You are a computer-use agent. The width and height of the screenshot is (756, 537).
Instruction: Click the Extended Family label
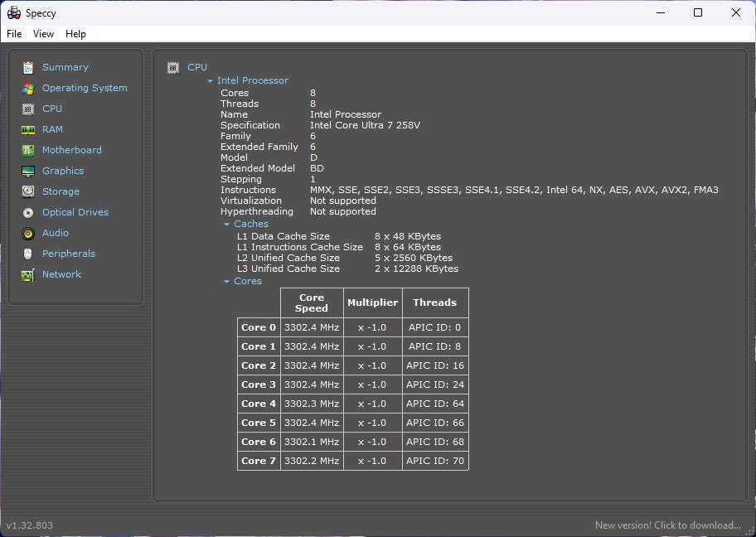pyautogui.click(x=259, y=147)
